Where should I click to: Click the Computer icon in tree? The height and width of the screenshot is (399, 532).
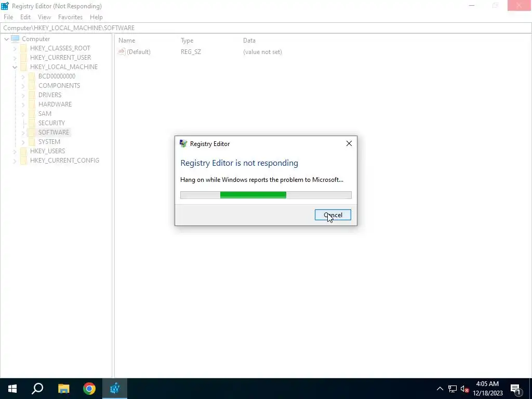point(15,38)
